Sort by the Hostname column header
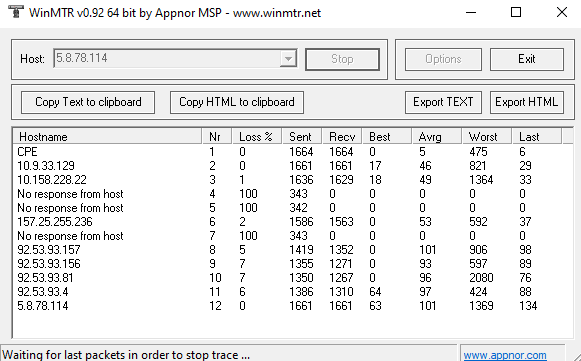 [x=108, y=136]
